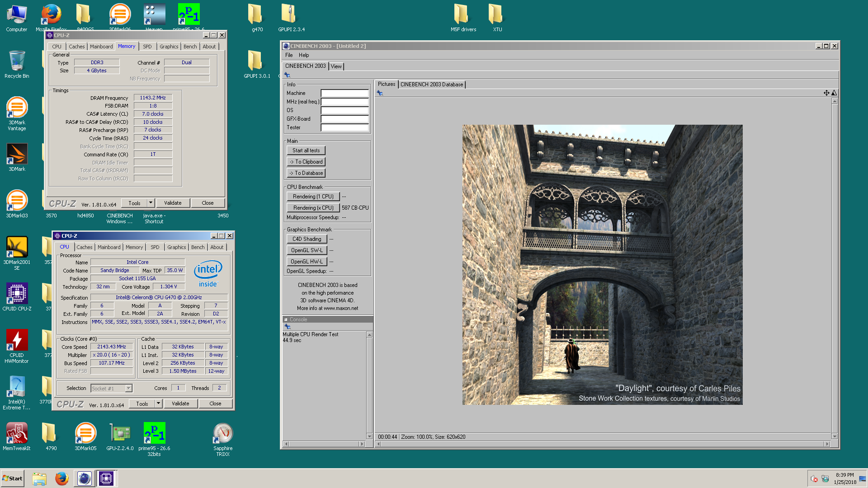Select the Mainboard tab in lower CPU-Z window
Screen dimensions: 868x488
(x=109, y=247)
